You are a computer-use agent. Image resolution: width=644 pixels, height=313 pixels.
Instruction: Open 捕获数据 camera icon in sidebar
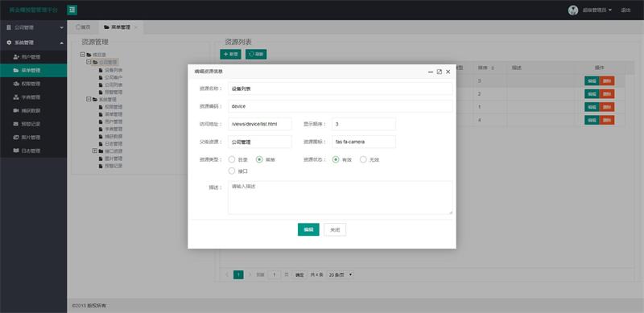[x=16, y=110]
